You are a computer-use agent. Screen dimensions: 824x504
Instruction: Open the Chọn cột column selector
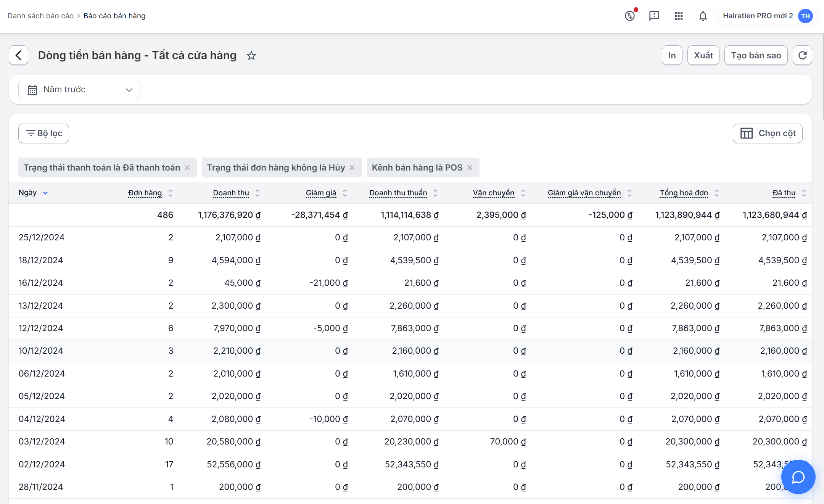768,134
